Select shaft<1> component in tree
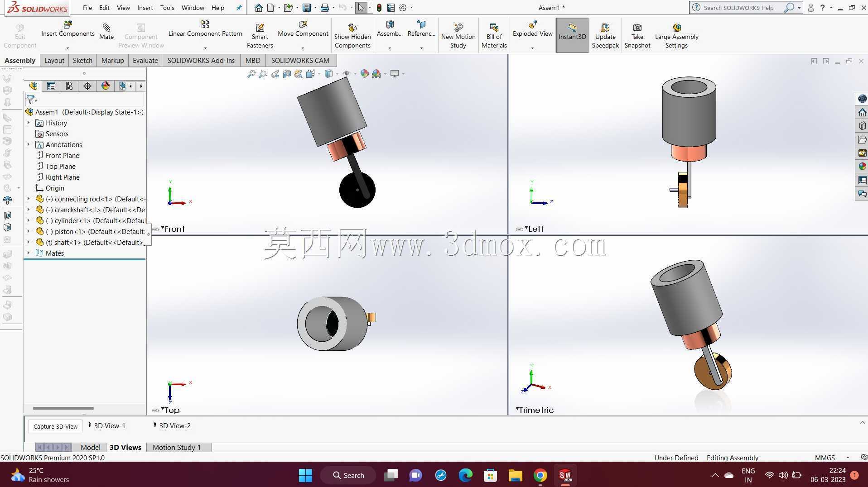The height and width of the screenshot is (487, 868). (90, 242)
